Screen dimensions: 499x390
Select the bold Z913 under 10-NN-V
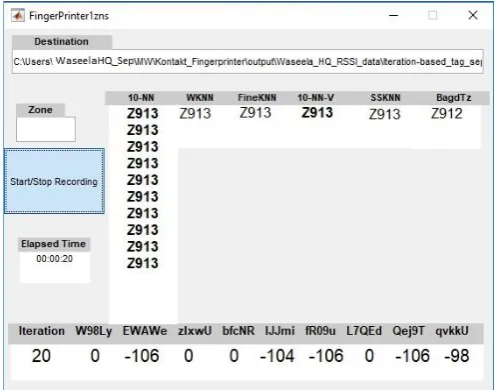pos(317,113)
